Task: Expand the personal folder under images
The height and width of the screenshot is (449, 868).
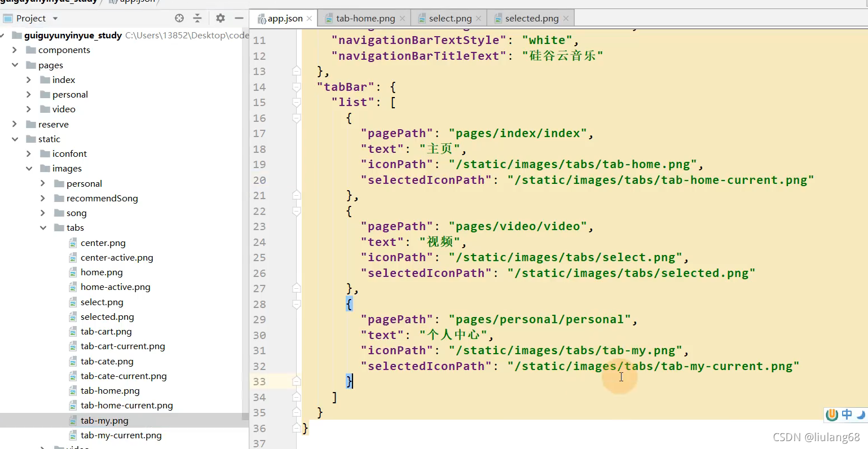Action: (43, 184)
